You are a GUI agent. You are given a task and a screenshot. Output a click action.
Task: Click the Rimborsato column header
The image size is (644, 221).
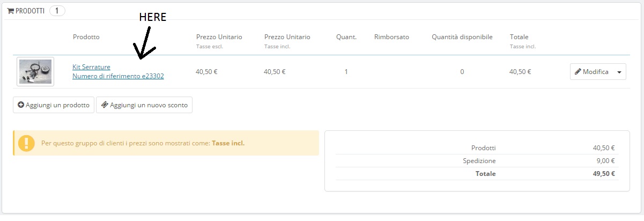pyautogui.click(x=391, y=37)
